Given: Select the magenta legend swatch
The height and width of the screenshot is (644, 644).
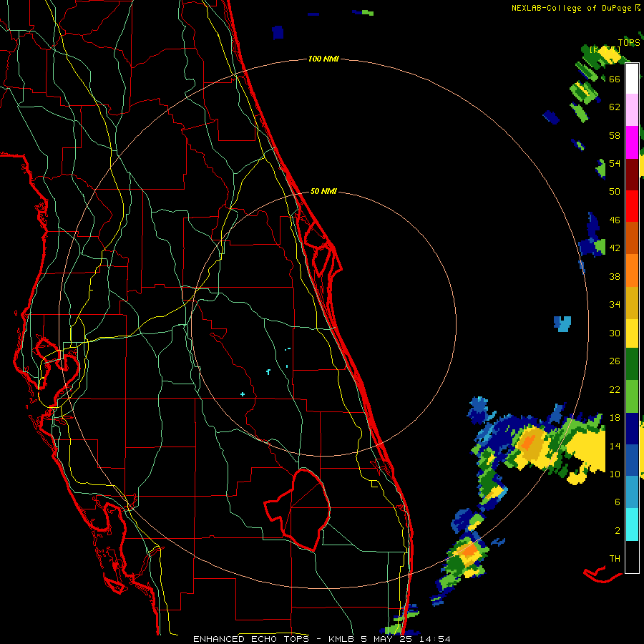Looking at the screenshot, I should click(x=632, y=142).
